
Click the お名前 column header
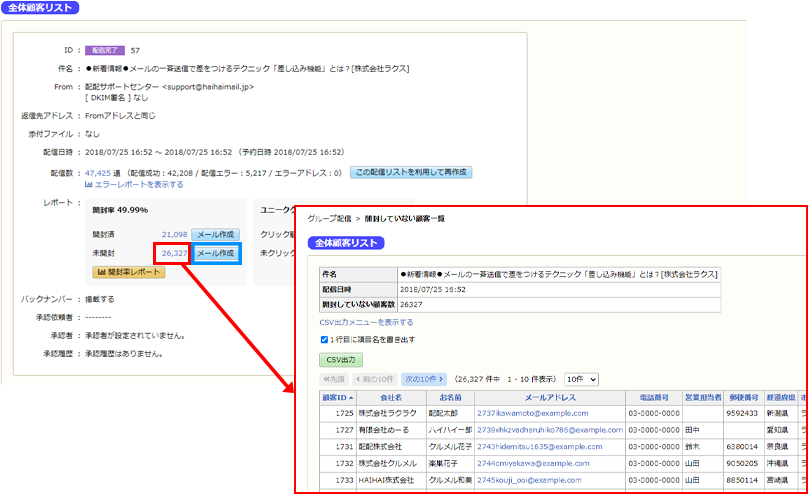450,398
